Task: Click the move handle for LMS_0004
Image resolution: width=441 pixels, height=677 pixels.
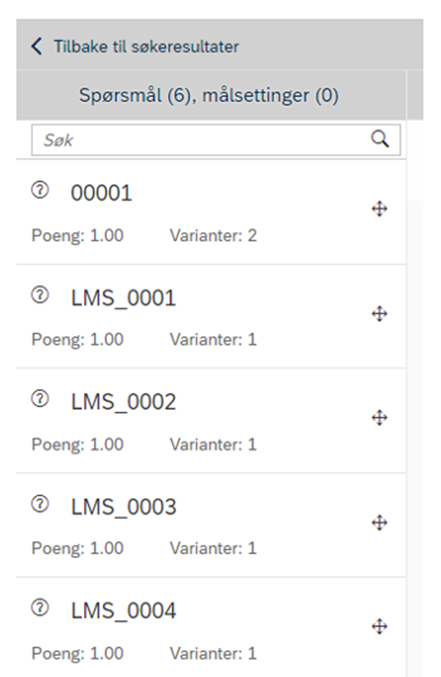Action: pos(379,626)
